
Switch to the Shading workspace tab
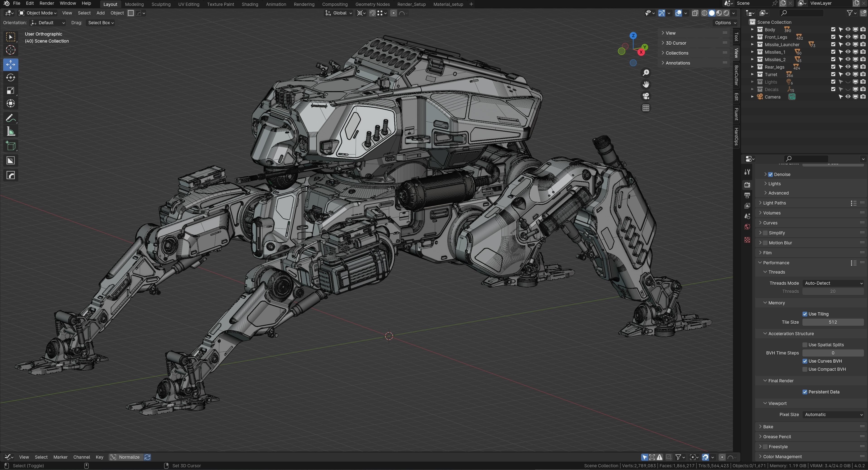click(x=250, y=4)
